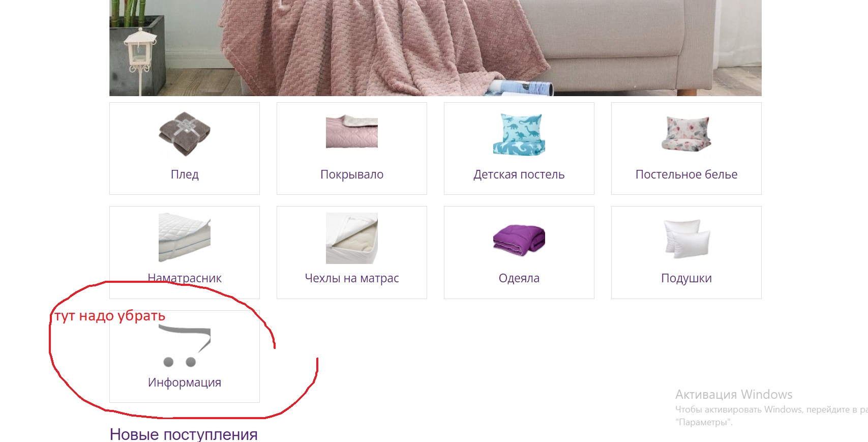Go to Постельное белье category

(686, 174)
